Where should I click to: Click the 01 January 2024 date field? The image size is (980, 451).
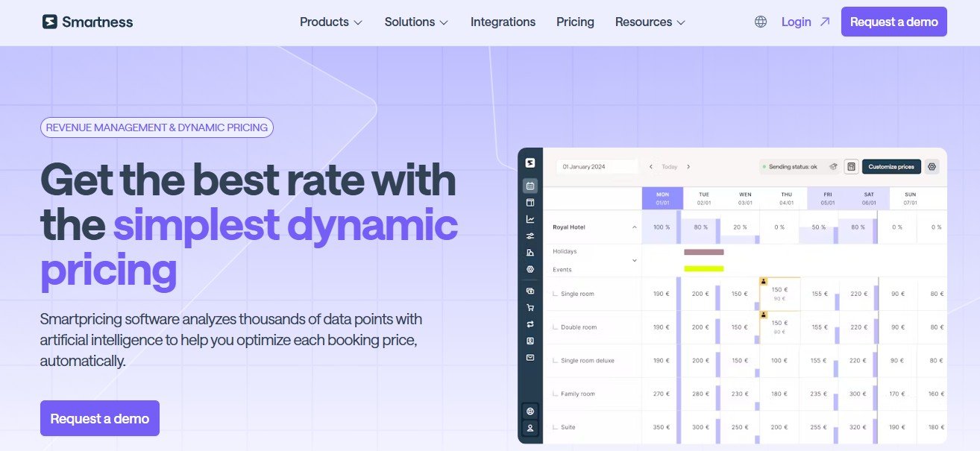pos(597,167)
